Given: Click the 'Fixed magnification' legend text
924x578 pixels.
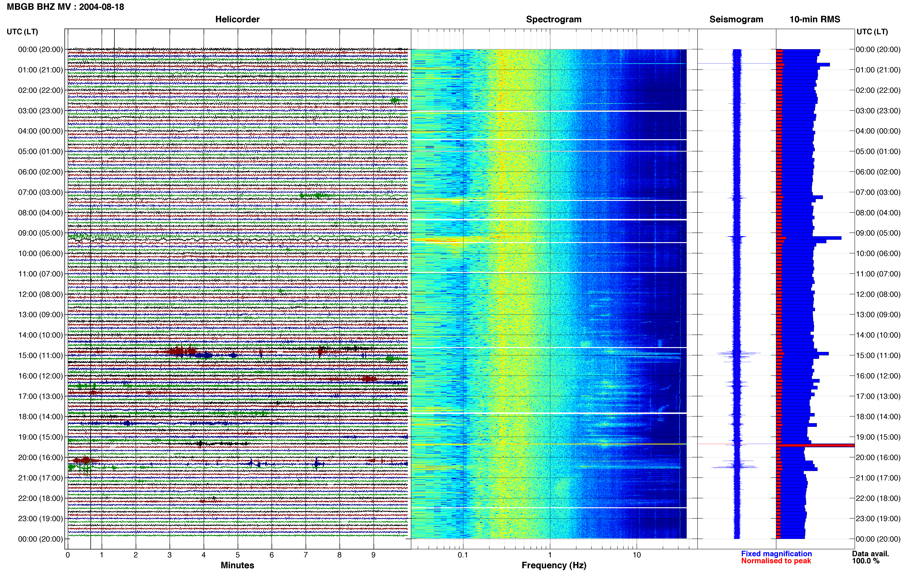Looking at the screenshot, I should (x=777, y=554).
